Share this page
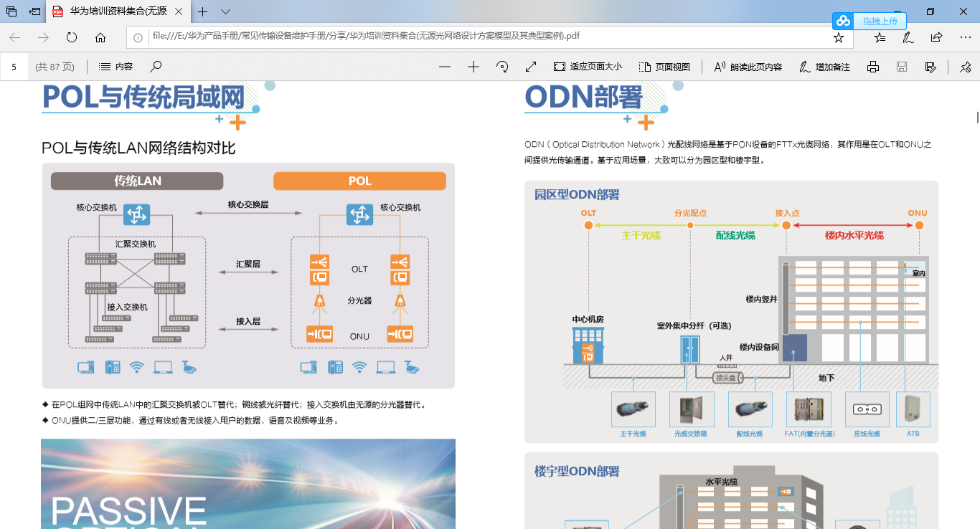The width and height of the screenshot is (980, 529). coord(936,37)
